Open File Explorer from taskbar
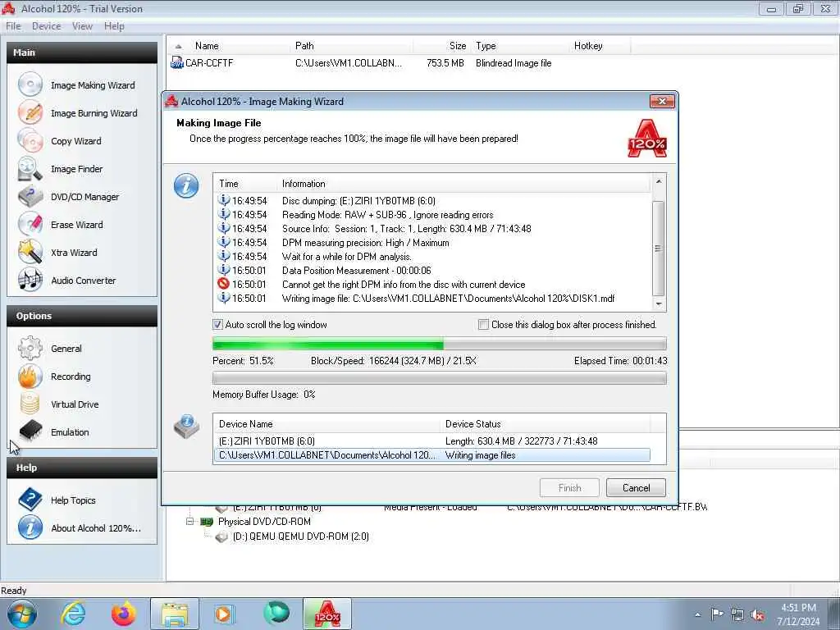This screenshot has height=630, width=840. pos(175,614)
